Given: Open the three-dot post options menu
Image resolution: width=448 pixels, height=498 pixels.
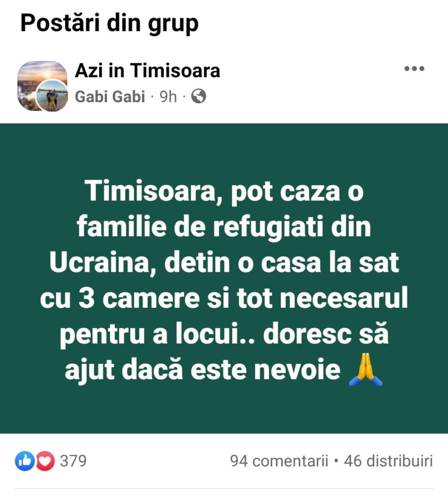Looking at the screenshot, I should [414, 68].
